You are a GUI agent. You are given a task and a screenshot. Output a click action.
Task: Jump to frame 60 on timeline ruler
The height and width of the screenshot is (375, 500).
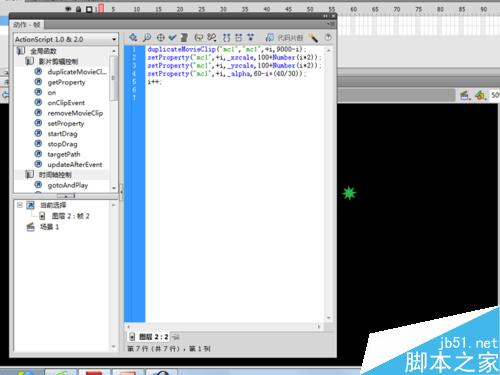pyautogui.click(x=353, y=9)
